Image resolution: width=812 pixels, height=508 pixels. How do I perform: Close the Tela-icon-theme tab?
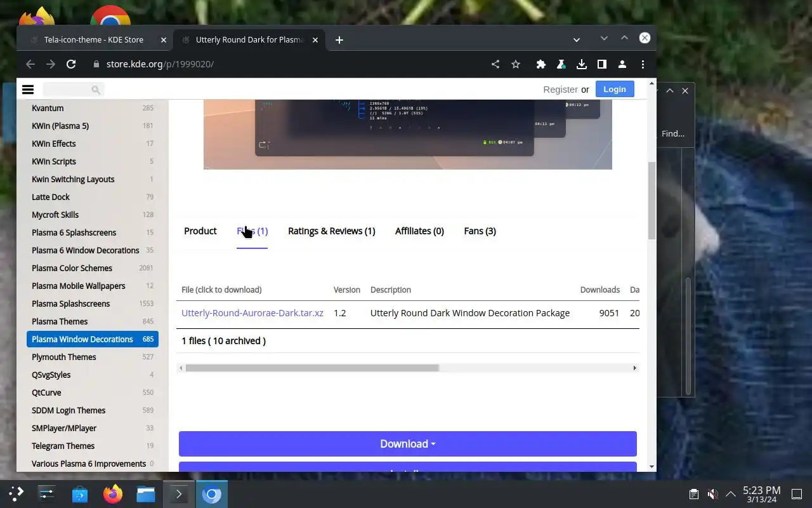[x=163, y=40]
